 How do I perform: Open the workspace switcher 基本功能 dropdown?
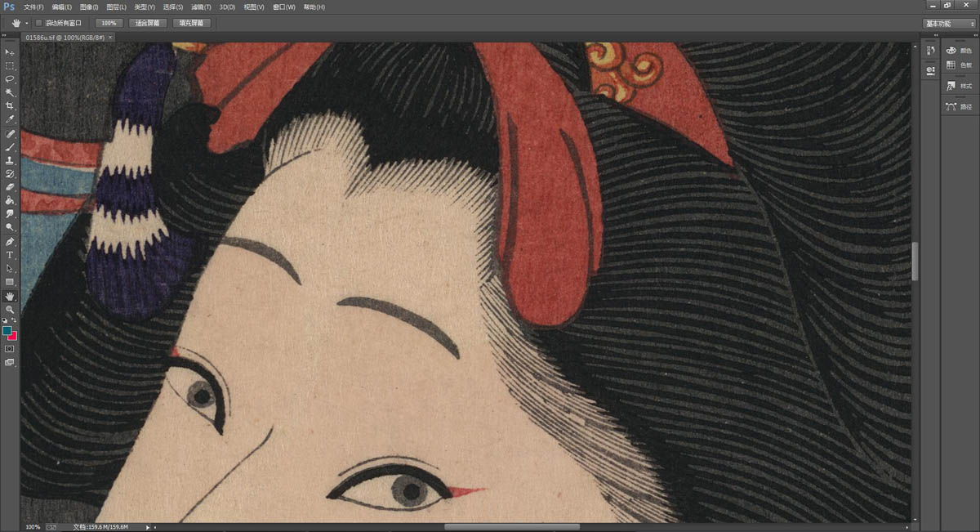(x=949, y=23)
